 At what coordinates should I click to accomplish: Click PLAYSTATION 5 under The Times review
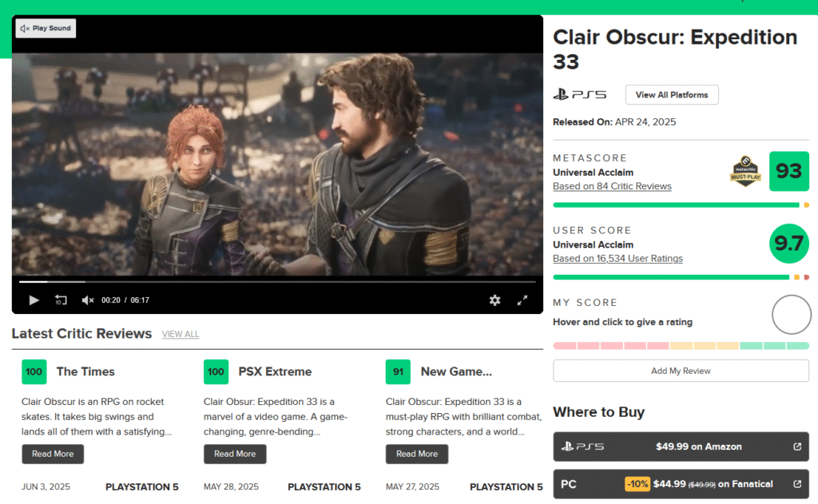coord(142,486)
